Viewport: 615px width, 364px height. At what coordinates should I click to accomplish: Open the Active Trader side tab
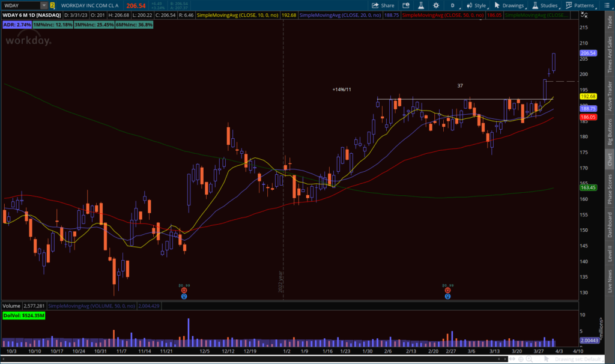click(x=610, y=96)
